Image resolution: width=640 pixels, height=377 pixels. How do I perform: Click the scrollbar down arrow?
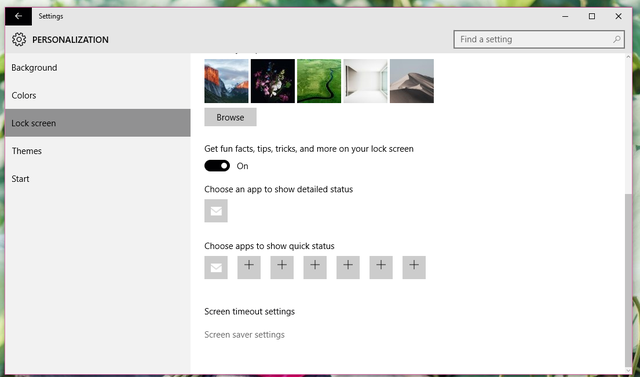tap(628, 370)
